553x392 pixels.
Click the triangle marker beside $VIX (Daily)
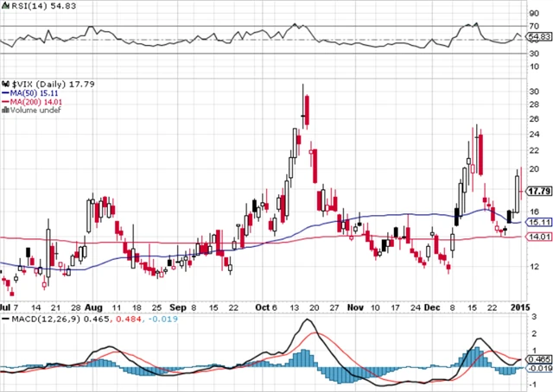[4, 83]
